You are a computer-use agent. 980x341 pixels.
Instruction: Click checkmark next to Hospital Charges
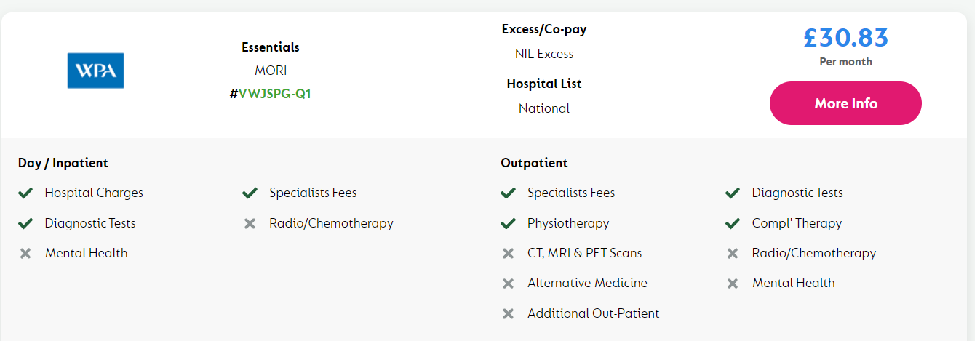click(x=25, y=193)
